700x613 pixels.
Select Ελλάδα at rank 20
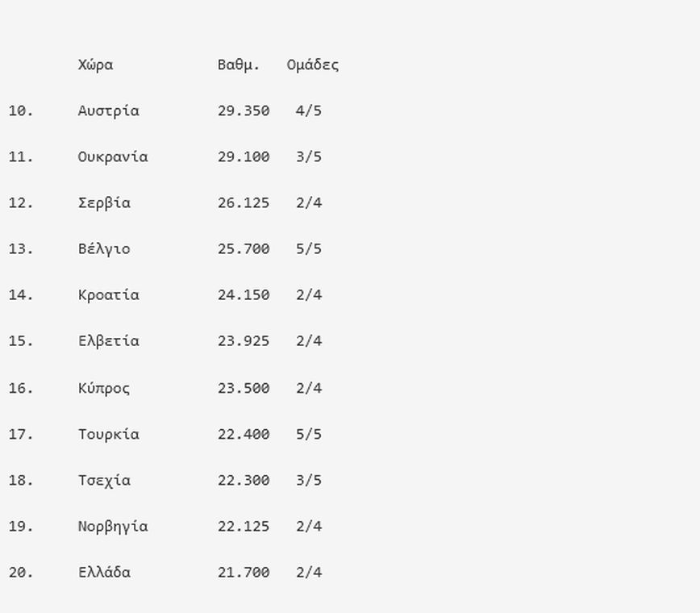[x=104, y=573]
